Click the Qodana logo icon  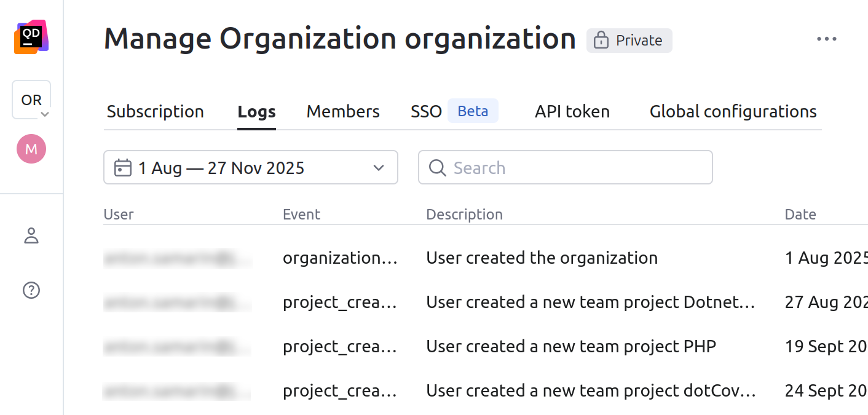[31, 36]
